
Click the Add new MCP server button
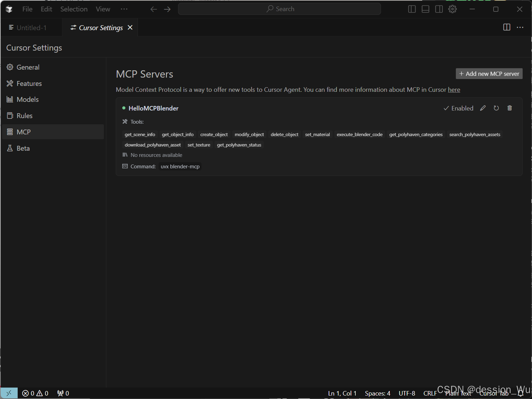(489, 73)
